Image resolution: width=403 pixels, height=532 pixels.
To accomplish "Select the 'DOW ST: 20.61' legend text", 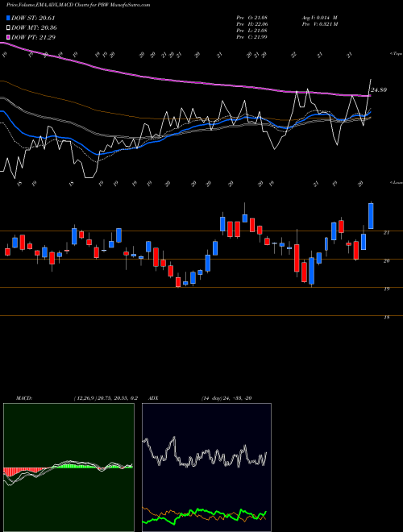I will pyautogui.click(x=33, y=18).
